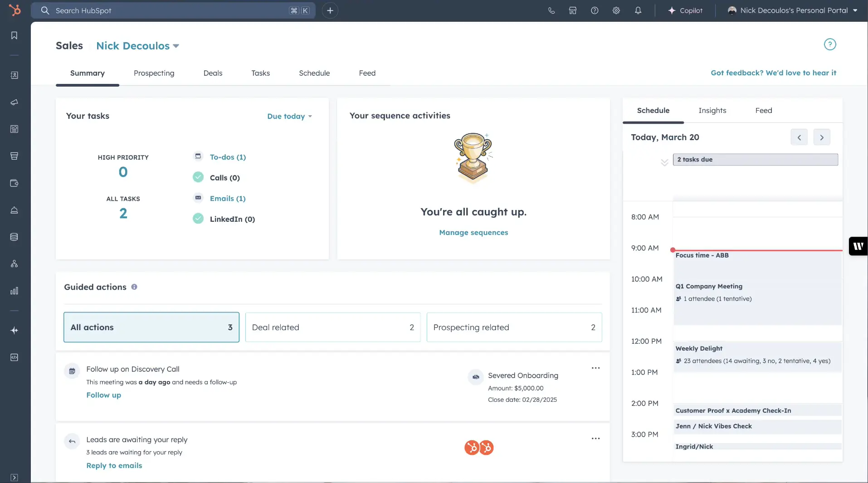Open Copilot assistant

tap(685, 10)
